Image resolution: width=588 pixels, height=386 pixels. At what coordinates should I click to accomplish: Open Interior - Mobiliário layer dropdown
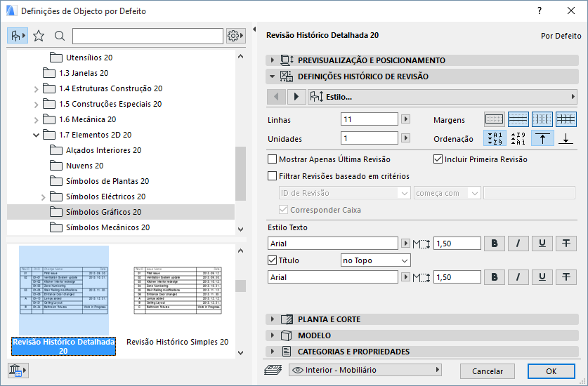[x=365, y=370]
